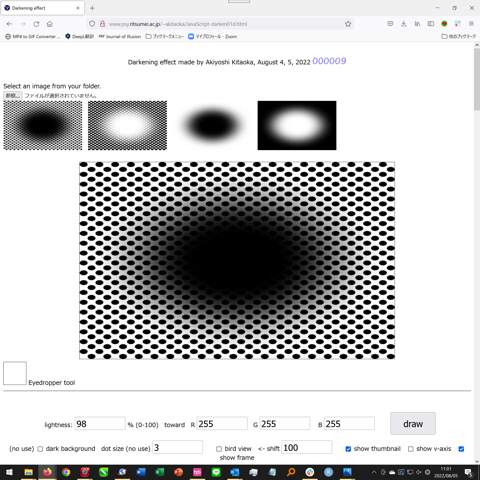Image resolution: width=480 pixels, height=480 pixels.
Task: View site security padlock info
Action: click(102, 24)
